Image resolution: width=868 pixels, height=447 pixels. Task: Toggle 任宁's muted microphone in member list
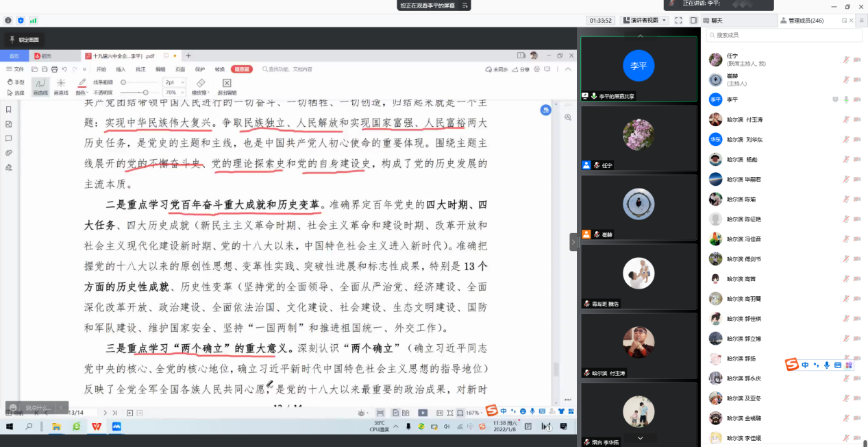(x=846, y=60)
